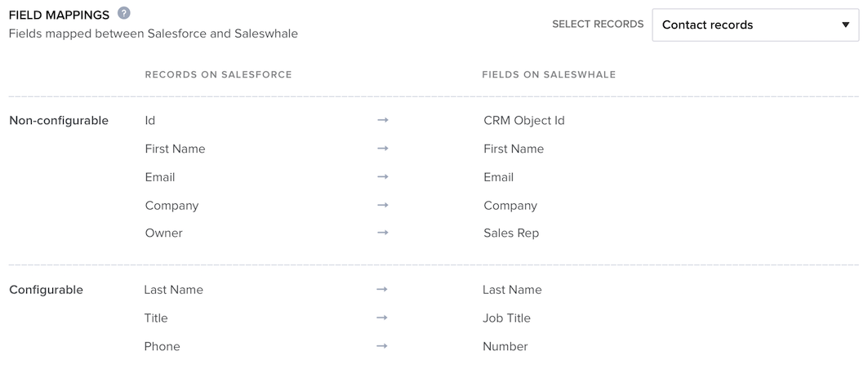Click the arrow in the Last Name row
The width and height of the screenshot is (868, 369).
pos(381,289)
